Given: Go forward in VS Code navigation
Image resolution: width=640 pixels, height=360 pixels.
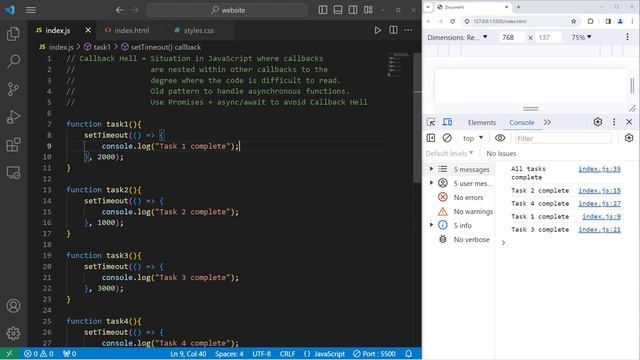Looking at the screenshot, I should coord(135,10).
